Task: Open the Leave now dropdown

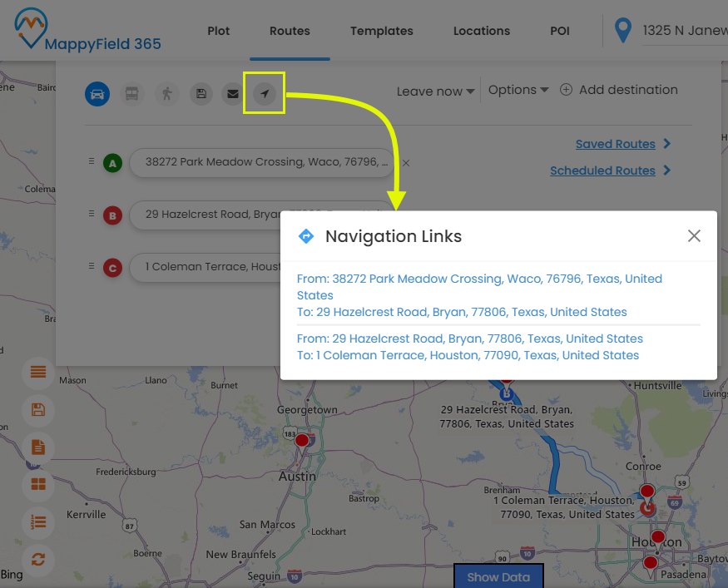Action: 434,91
